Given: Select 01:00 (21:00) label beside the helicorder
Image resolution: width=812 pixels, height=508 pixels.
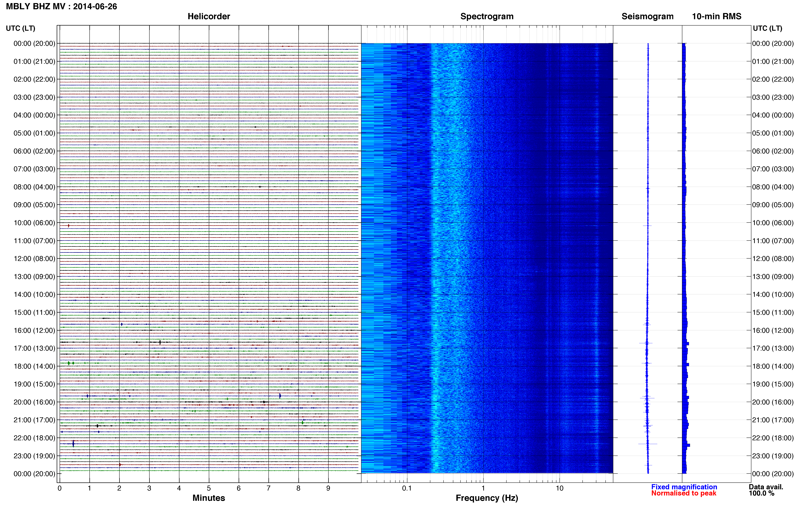Looking at the screenshot, I should tap(34, 62).
